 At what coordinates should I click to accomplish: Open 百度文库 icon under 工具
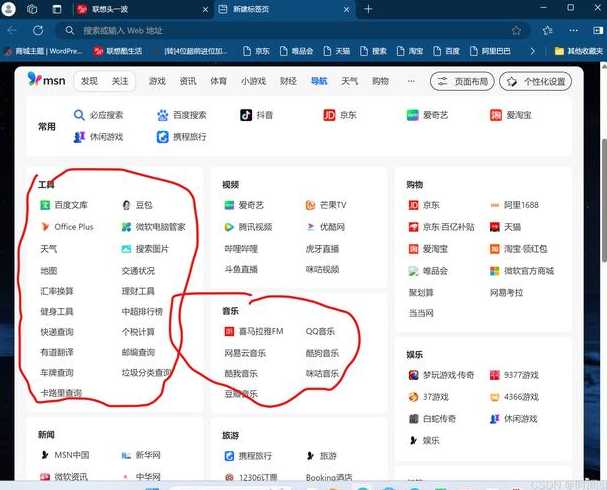tap(45, 205)
